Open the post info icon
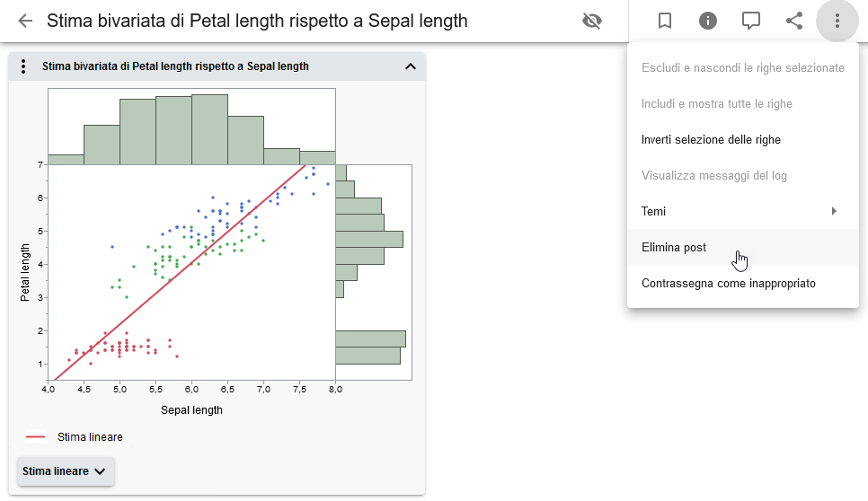Image resolution: width=868 pixels, height=501 pixels. tap(708, 21)
